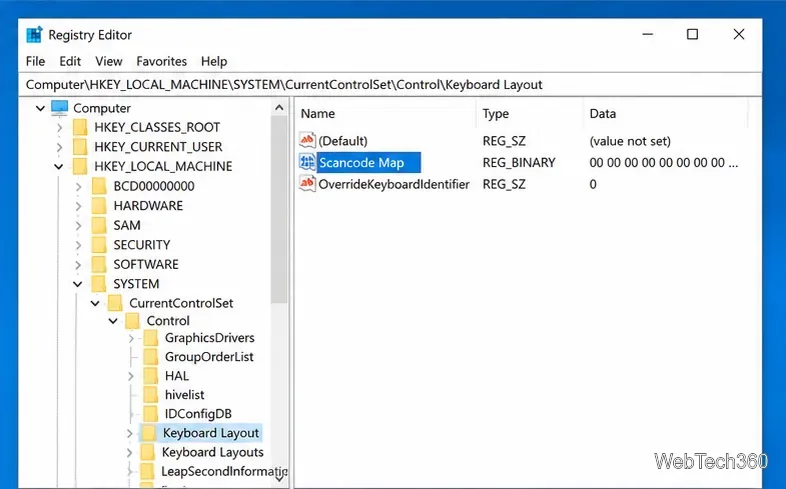Click the HKEY_LOCAL_MACHINE folder icon

click(x=80, y=166)
